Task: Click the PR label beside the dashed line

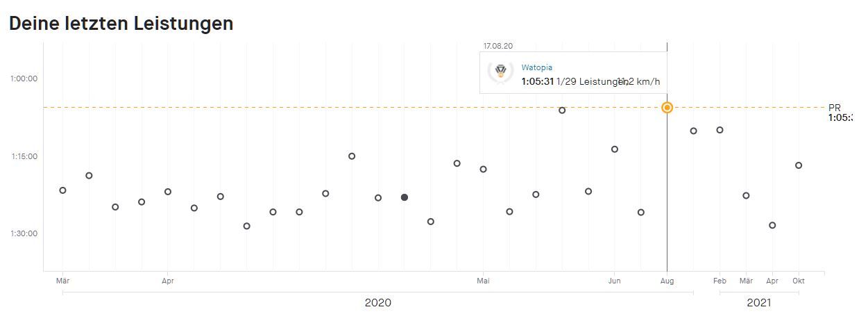Action: 834,108
